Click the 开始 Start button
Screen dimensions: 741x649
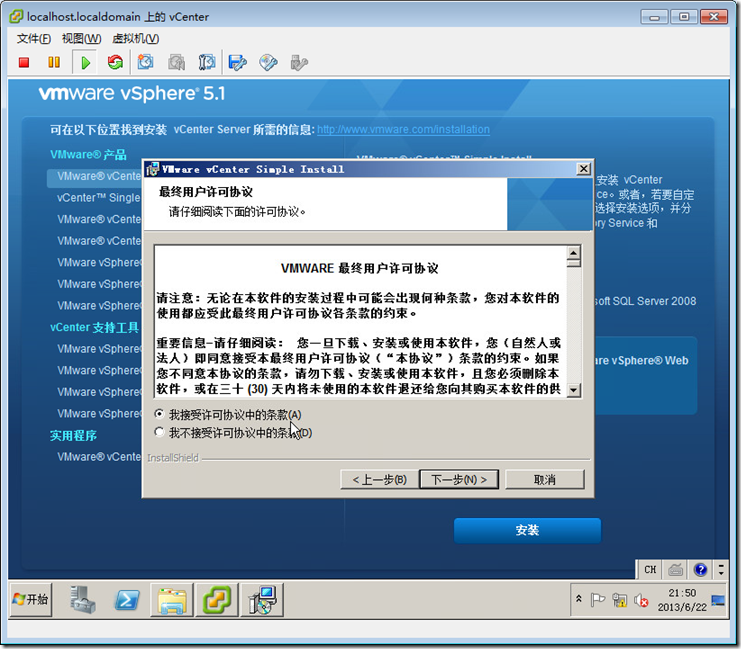(31, 599)
